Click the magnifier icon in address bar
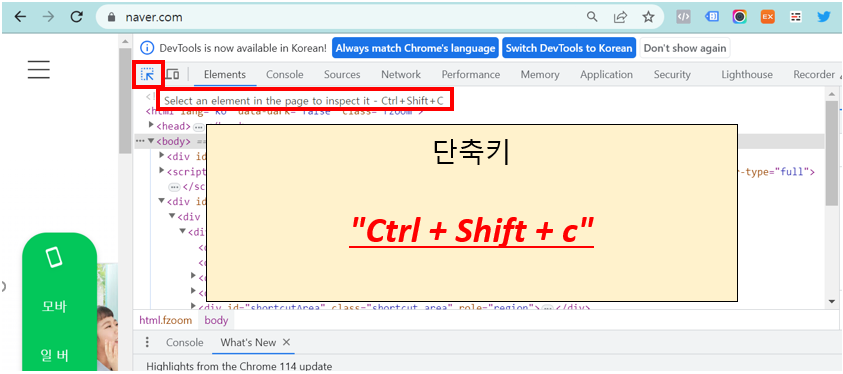The height and width of the screenshot is (374, 843). (x=592, y=17)
